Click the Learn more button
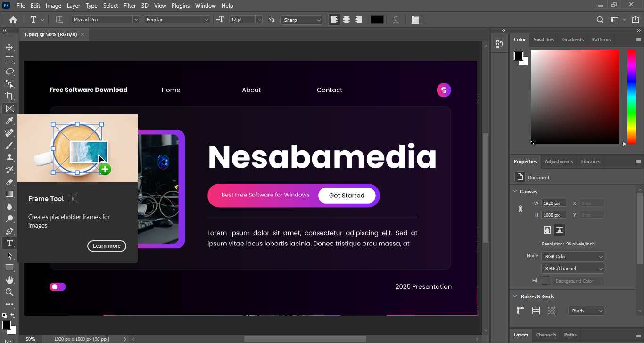 point(107,246)
